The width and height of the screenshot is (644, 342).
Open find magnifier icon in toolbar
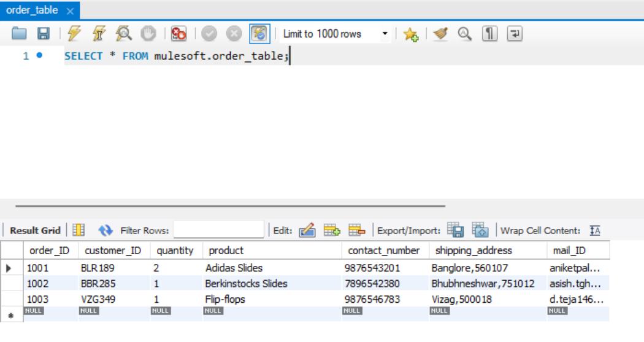click(464, 34)
